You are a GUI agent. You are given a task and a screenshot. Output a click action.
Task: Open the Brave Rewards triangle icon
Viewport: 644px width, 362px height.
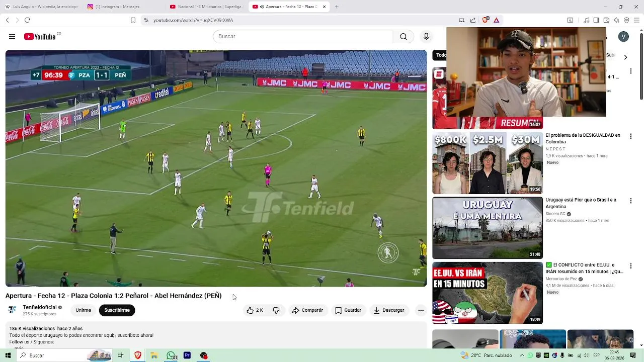(x=497, y=20)
